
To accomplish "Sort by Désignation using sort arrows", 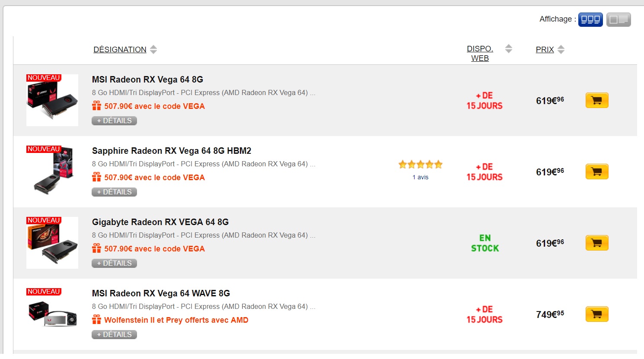I will pyautogui.click(x=153, y=50).
